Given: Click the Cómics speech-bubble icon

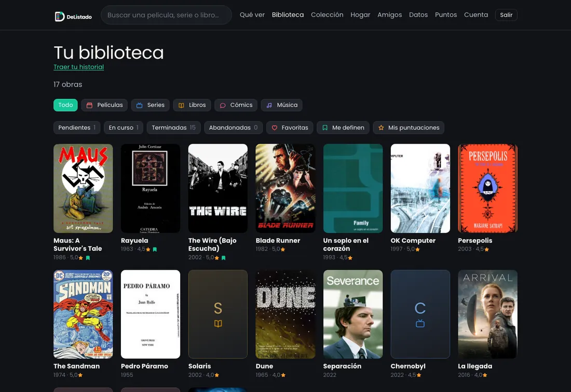Looking at the screenshot, I should coord(223,105).
